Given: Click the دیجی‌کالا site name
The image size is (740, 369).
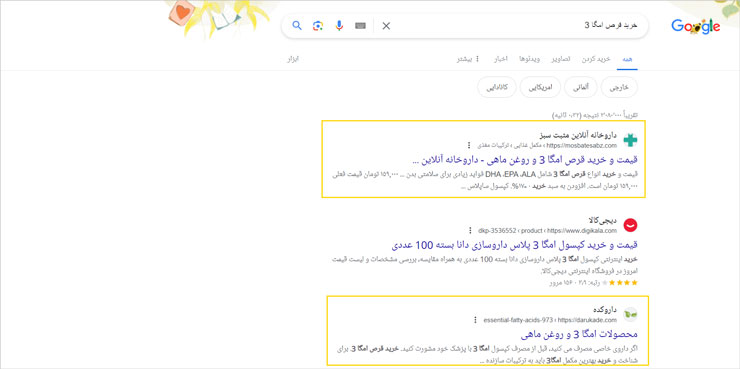Looking at the screenshot, I should click(x=603, y=220).
